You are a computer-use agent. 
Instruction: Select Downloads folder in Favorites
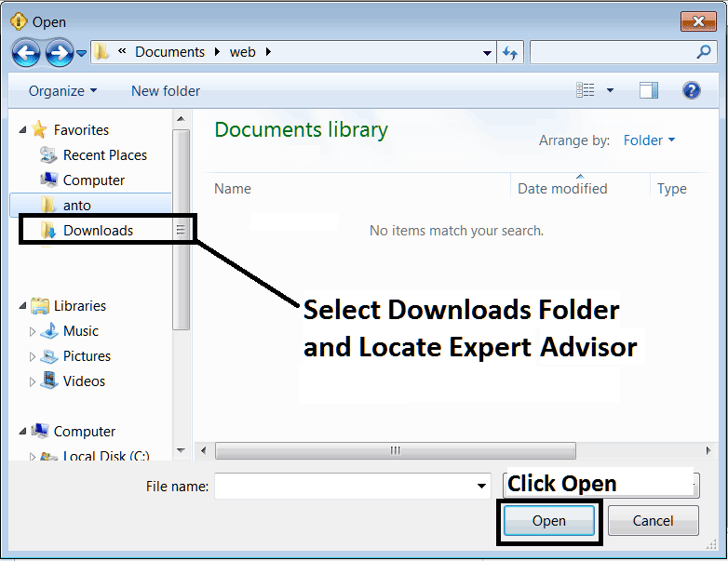(98, 231)
